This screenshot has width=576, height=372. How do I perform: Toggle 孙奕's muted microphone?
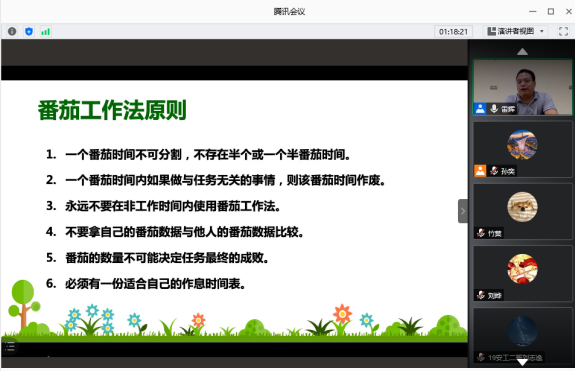click(494, 171)
